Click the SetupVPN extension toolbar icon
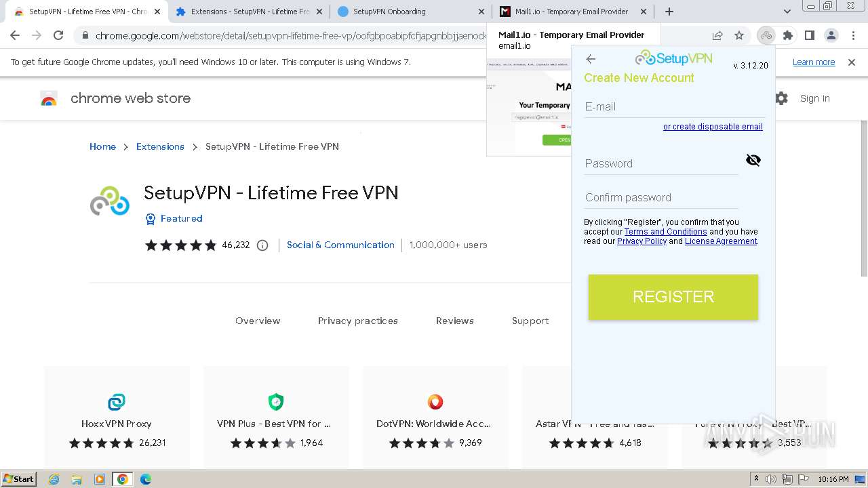 pyautogui.click(x=766, y=36)
